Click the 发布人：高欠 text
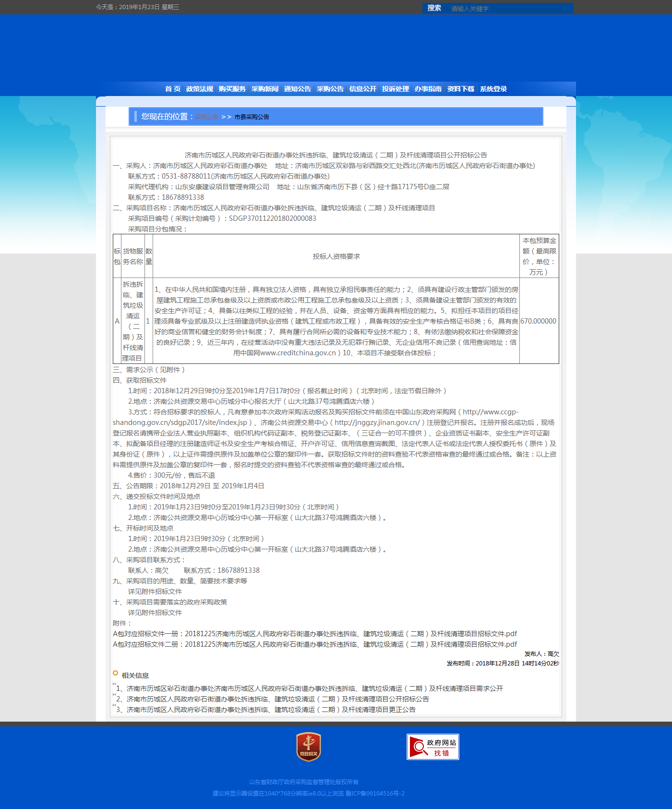The width and height of the screenshot is (672, 809). point(542,654)
